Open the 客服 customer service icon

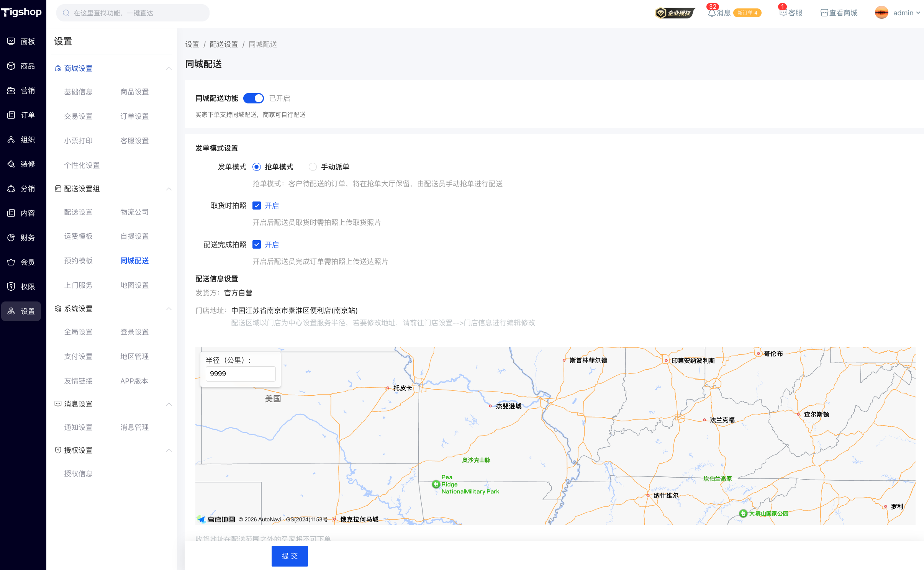(783, 13)
